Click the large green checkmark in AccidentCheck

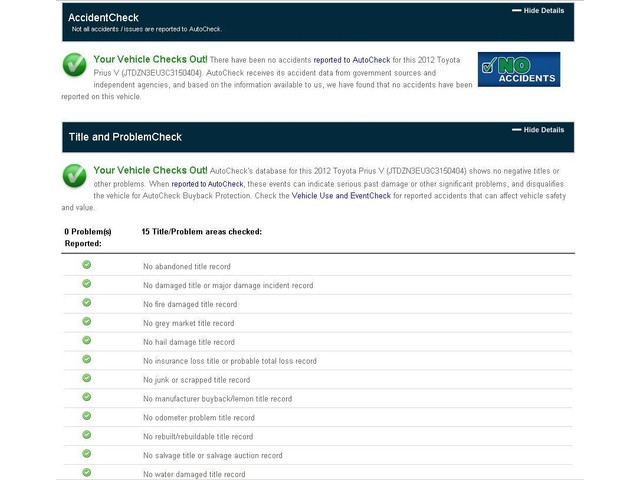pyautogui.click(x=74, y=65)
